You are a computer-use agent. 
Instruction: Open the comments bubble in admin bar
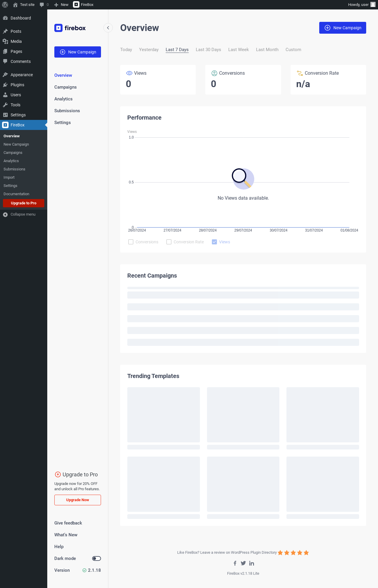(44, 5)
